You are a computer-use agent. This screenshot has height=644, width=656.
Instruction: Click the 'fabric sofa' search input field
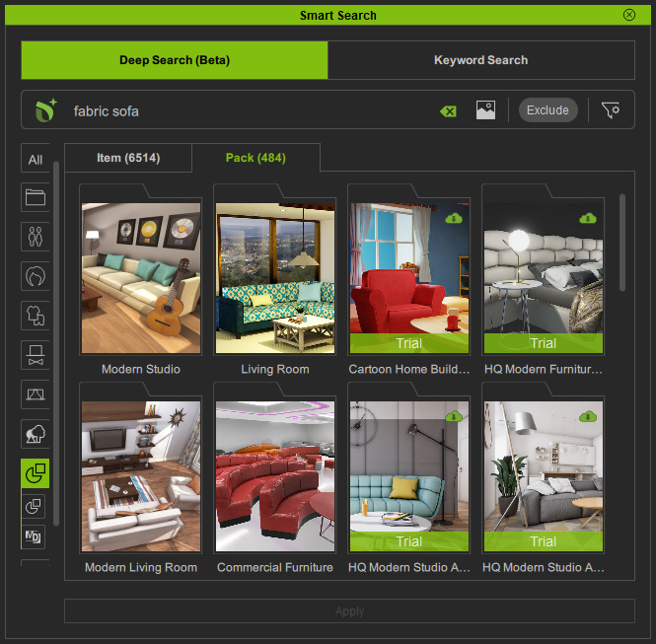pos(251,111)
